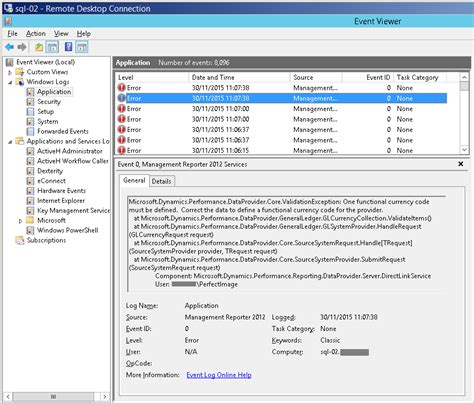The image size is (474, 403).
Task: Open the Event Log Online Help link
Action: (219, 375)
